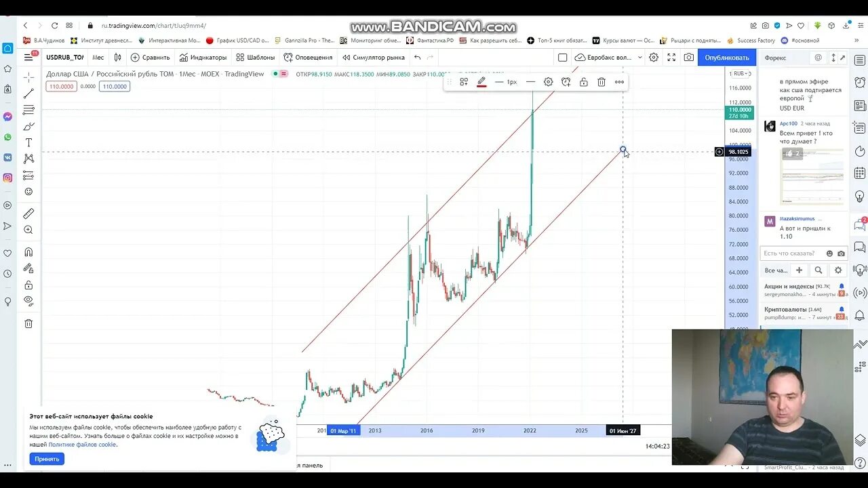The image size is (868, 488).
Task: Insert an emoji in chat message
Action: pyautogui.click(x=829, y=253)
